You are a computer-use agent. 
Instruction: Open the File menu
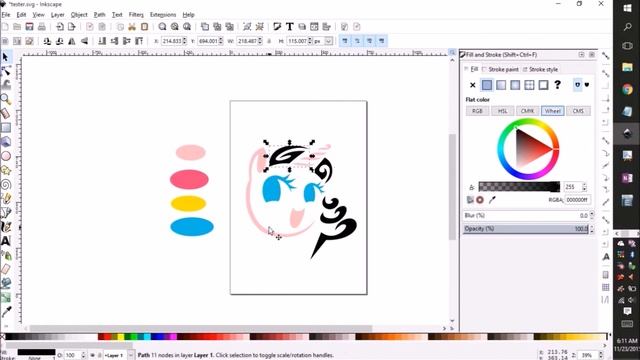tap(6, 15)
